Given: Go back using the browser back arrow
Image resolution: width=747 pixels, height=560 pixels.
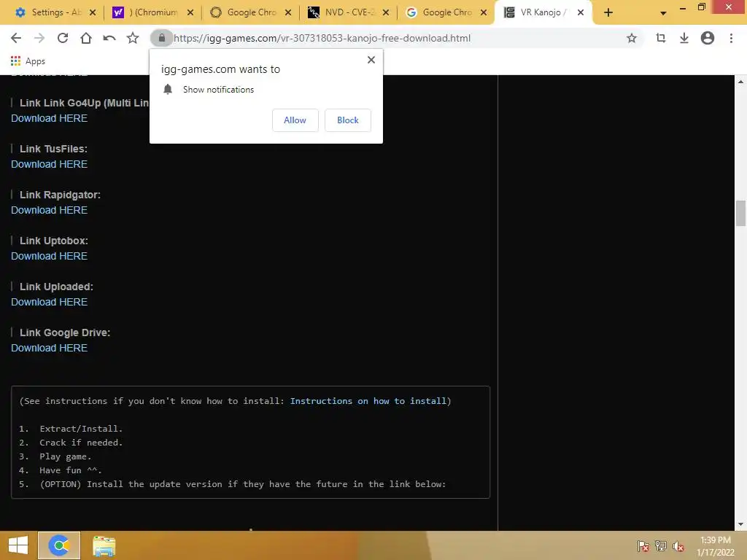Looking at the screenshot, I should [x=16, y=38].
